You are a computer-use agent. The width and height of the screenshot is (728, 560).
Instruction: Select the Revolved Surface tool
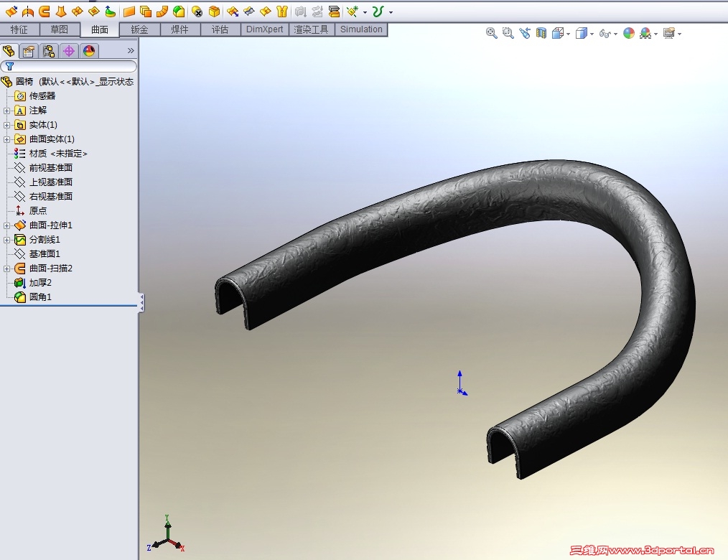tap(28, 11)
